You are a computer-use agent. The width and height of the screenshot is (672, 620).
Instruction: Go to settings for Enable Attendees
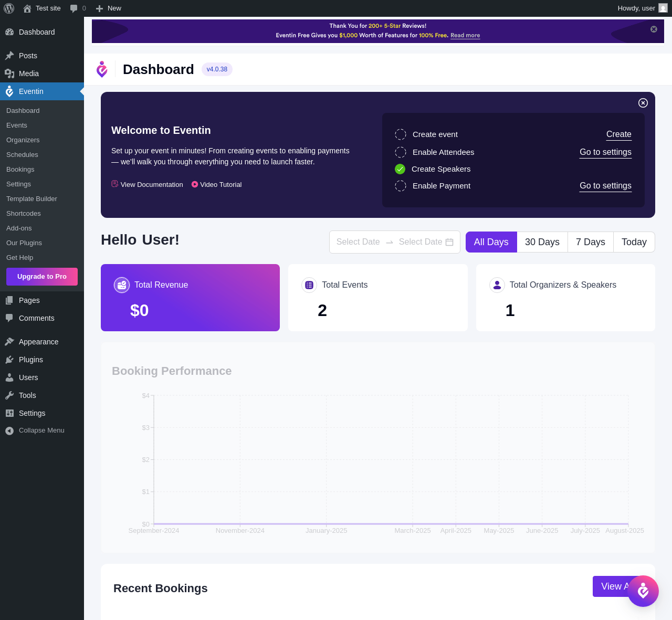click(x=605, y=152)
